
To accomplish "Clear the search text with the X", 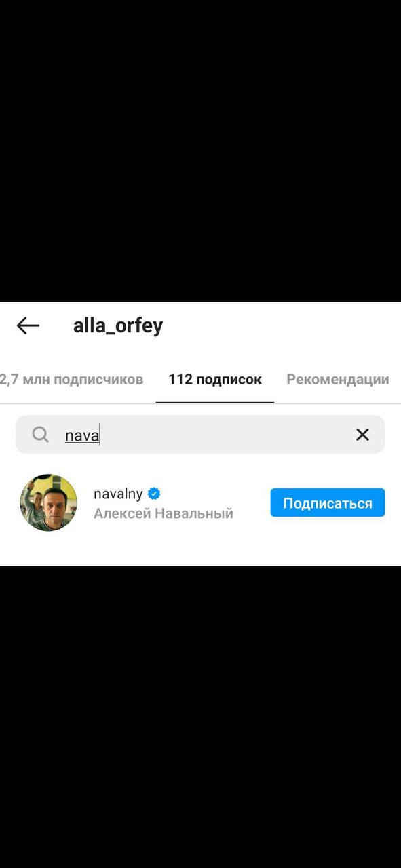I will click(x=362, y=435).
